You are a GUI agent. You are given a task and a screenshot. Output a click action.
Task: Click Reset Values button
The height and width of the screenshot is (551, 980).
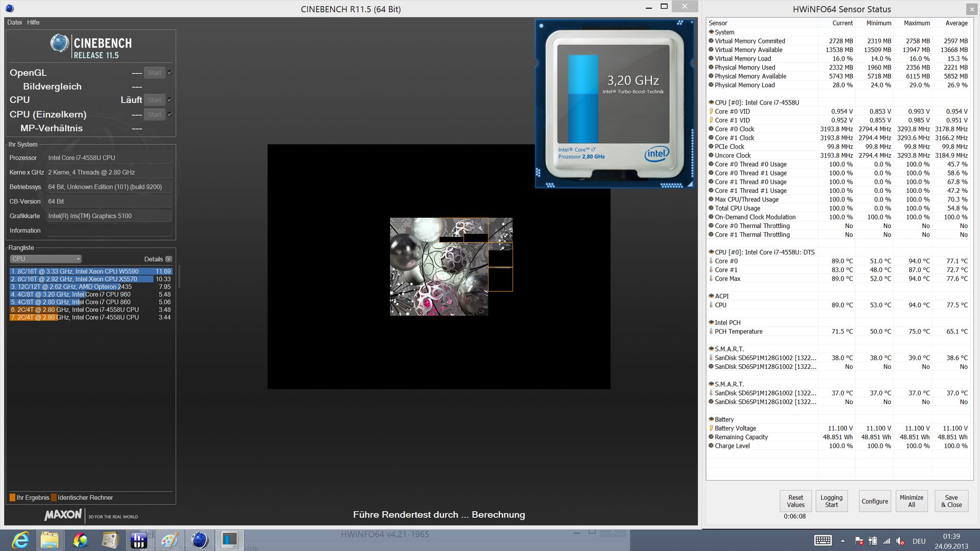tap(795, 501)
